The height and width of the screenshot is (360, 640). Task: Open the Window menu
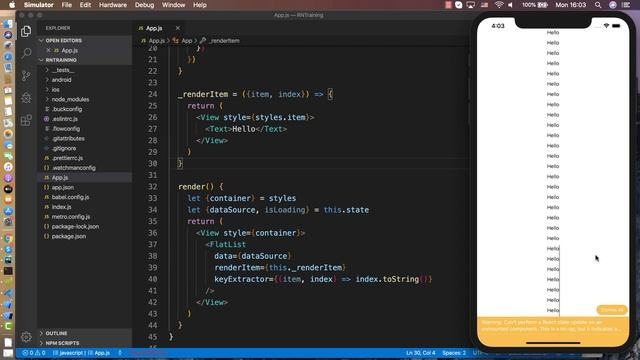tap(173, 5)
